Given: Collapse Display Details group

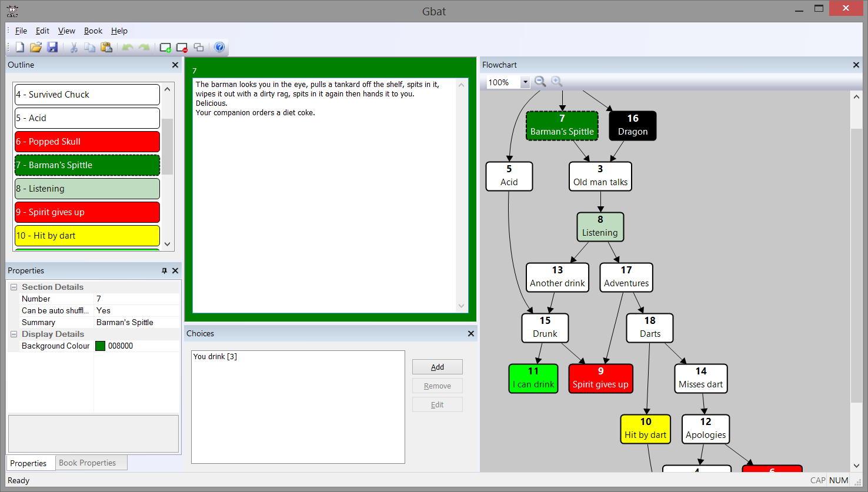Looking at the screenshot, I should click(14, 334).
